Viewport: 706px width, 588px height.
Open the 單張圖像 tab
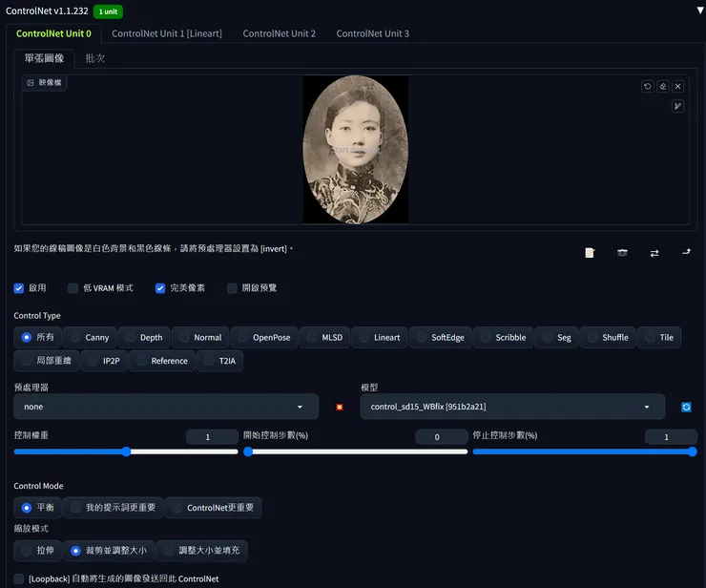coord(44,58)
